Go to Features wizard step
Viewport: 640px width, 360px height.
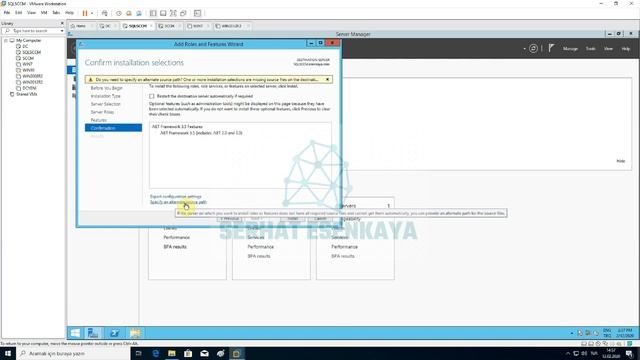(x=98, y=120)
